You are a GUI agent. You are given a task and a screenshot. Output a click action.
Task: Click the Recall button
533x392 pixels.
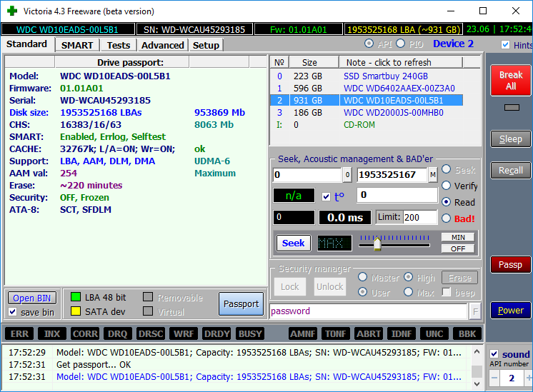tap(511, 170)
